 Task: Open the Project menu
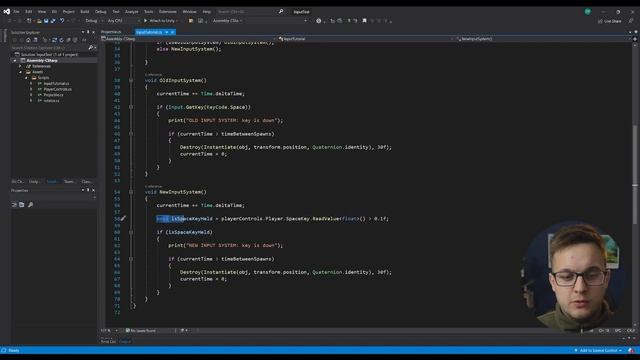pyautogui.click(x=69, y=12)
